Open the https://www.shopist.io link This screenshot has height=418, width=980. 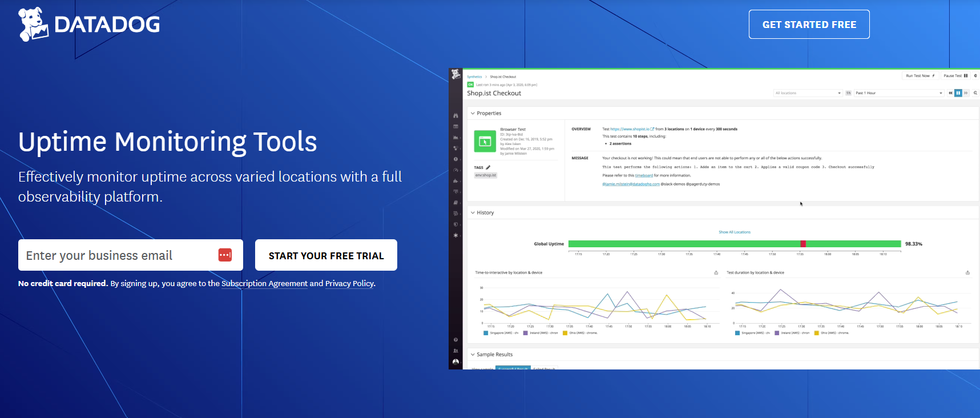click(630, 129)
